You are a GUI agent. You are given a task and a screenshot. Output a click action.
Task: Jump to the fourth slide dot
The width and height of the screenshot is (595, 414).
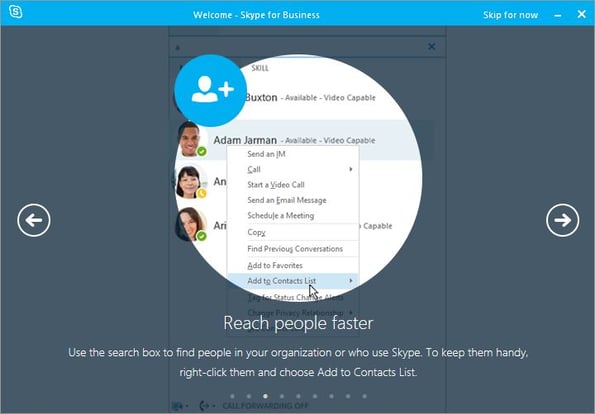282,396
